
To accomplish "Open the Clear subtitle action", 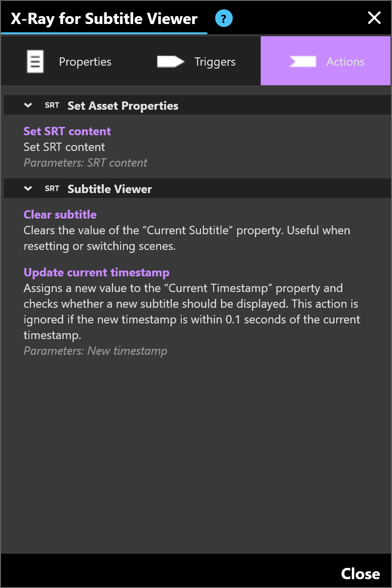I will (60, 215).
